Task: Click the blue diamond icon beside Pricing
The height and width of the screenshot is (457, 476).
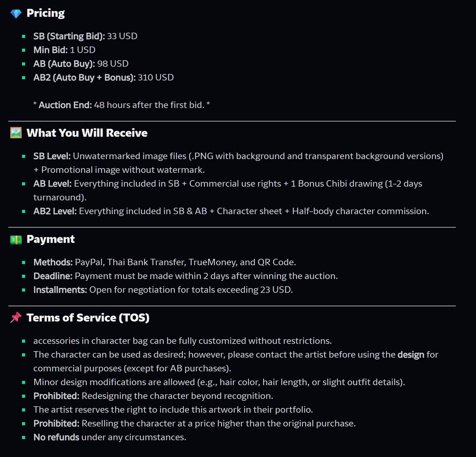Action: tap(16, 14)
